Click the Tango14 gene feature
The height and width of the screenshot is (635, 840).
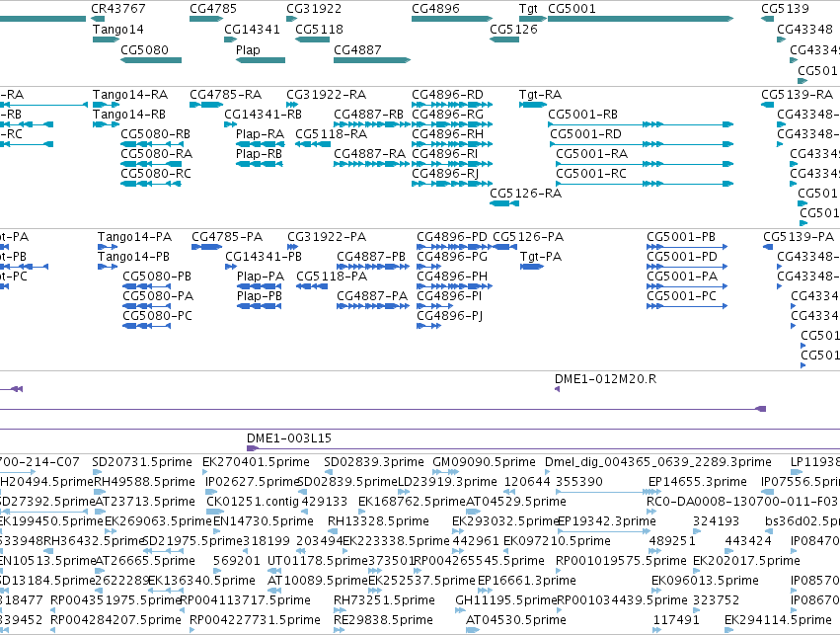(x=106, y=40)
